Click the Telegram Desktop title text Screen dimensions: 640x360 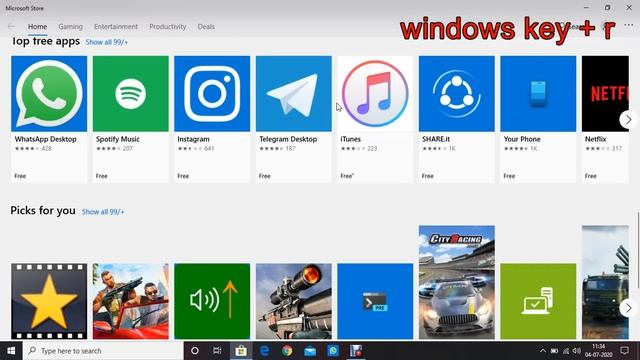click(x=288, y=139)
